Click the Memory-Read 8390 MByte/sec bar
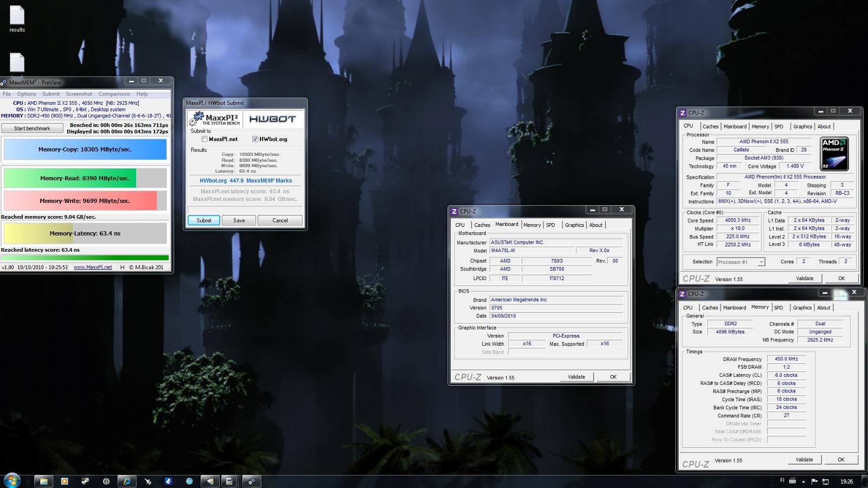868x488 pixels. click(x=85, y=178)
